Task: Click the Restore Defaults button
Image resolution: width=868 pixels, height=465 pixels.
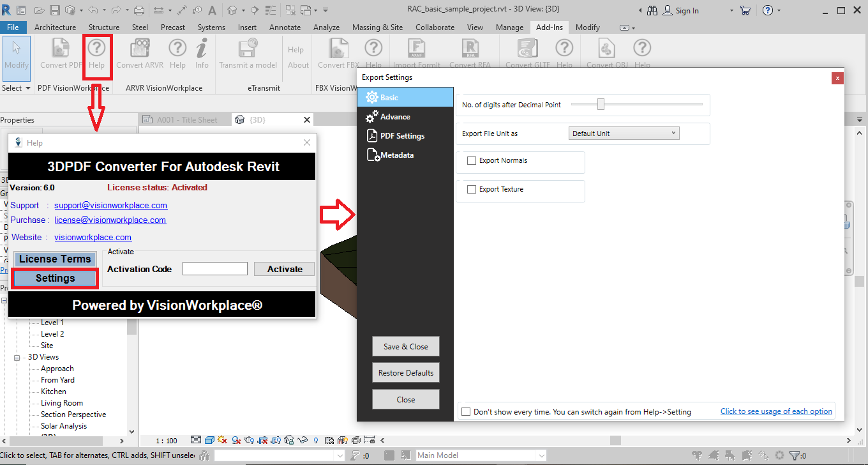Action: point(406,373)
